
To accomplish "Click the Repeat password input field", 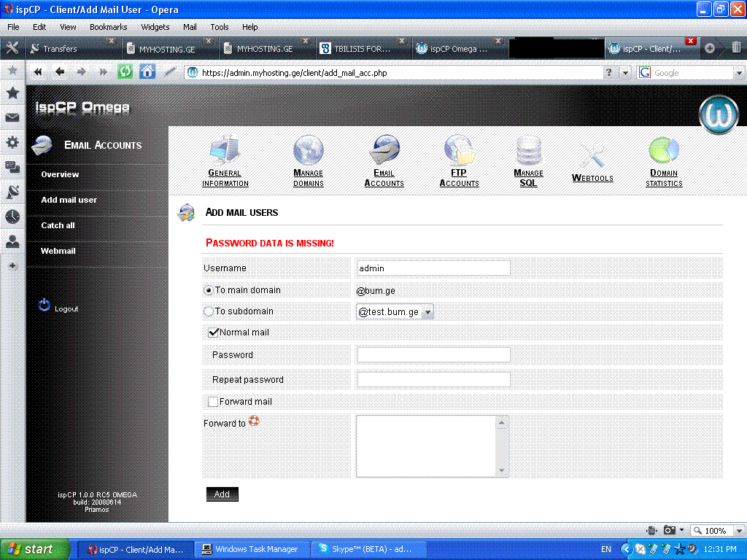I will pyautogui.click(x=433, y=379).
